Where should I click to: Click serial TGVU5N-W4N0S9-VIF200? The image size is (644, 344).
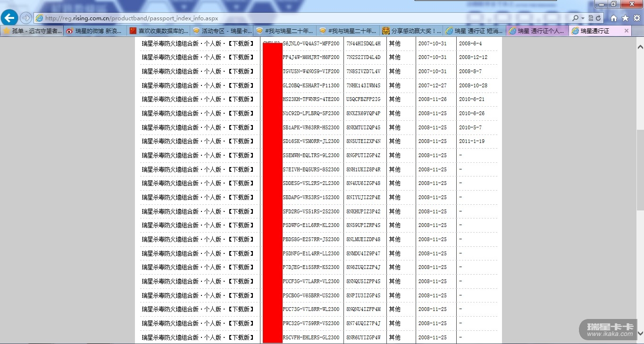point(311,71)
